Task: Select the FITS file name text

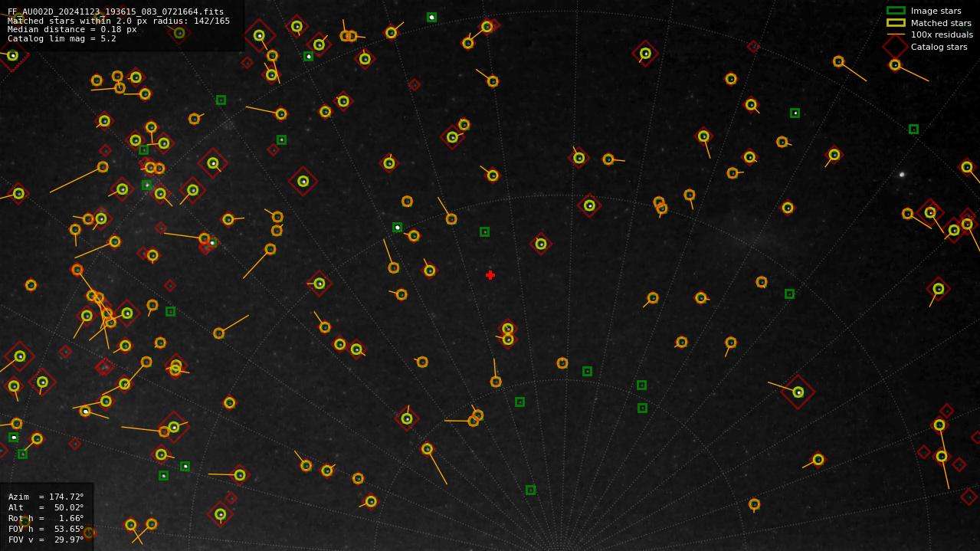Action: tap(116, 11)
